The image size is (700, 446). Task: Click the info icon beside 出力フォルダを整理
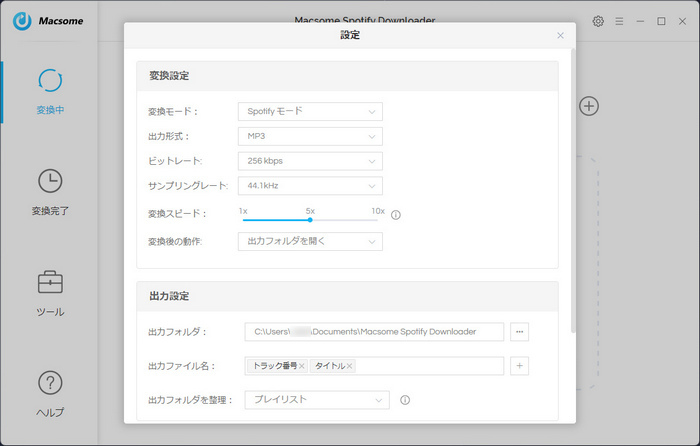coord(405,400)
